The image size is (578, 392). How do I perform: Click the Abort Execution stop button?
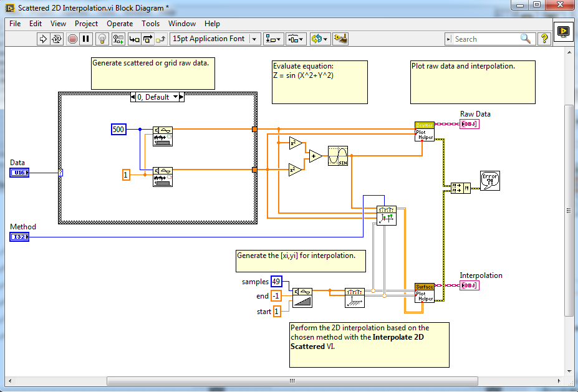click(x=72, y=39)
